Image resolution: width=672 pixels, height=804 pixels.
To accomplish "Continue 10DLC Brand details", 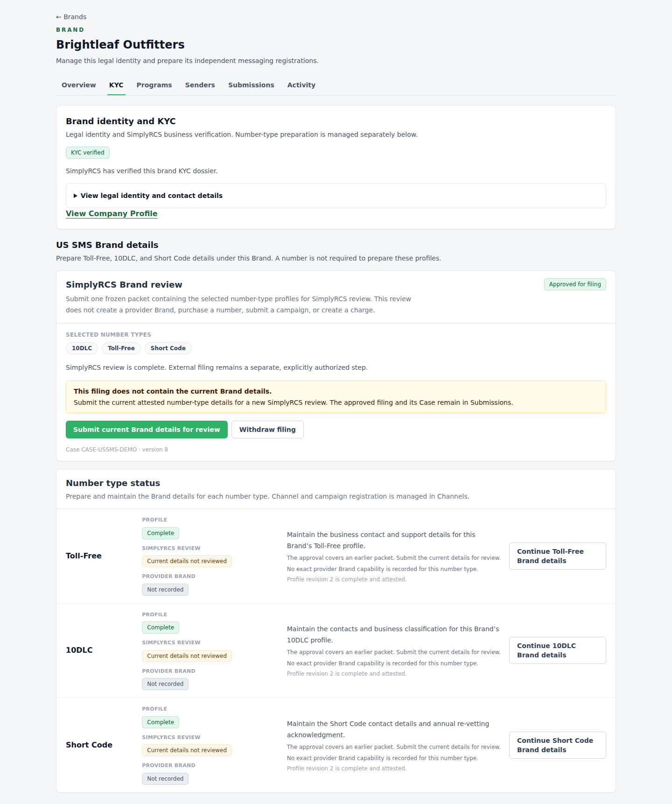I will click(x=557, y=650).
